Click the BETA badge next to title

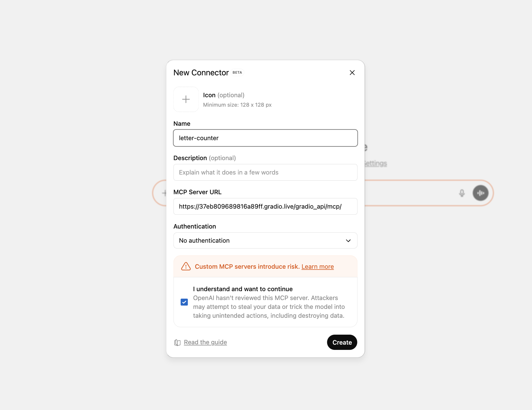[237, 73]
